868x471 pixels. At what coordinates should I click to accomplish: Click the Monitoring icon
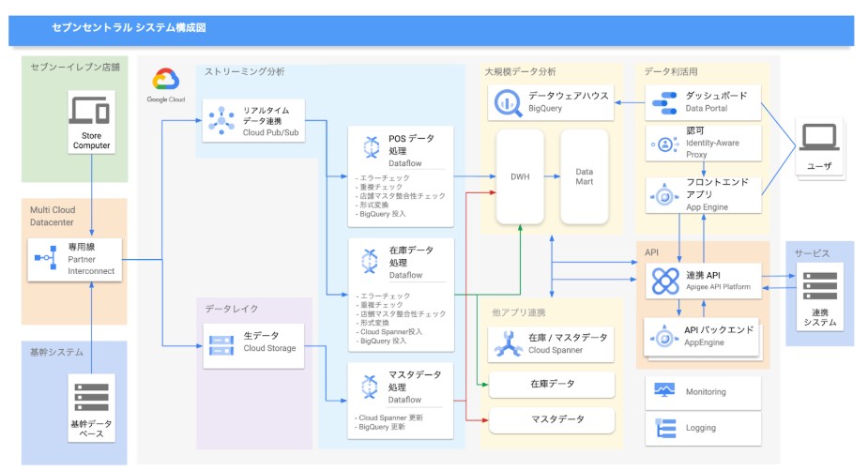665,390
